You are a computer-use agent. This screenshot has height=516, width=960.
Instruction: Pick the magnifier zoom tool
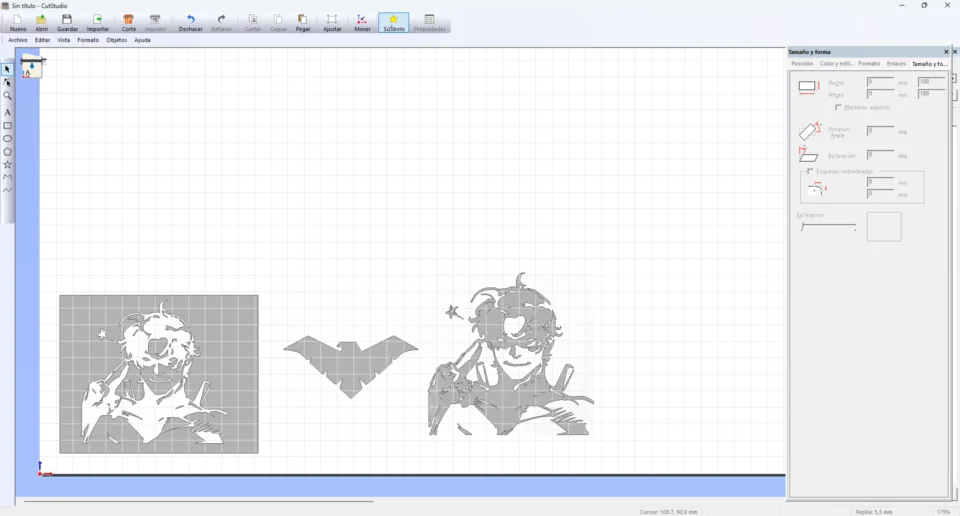coord(7,95)
